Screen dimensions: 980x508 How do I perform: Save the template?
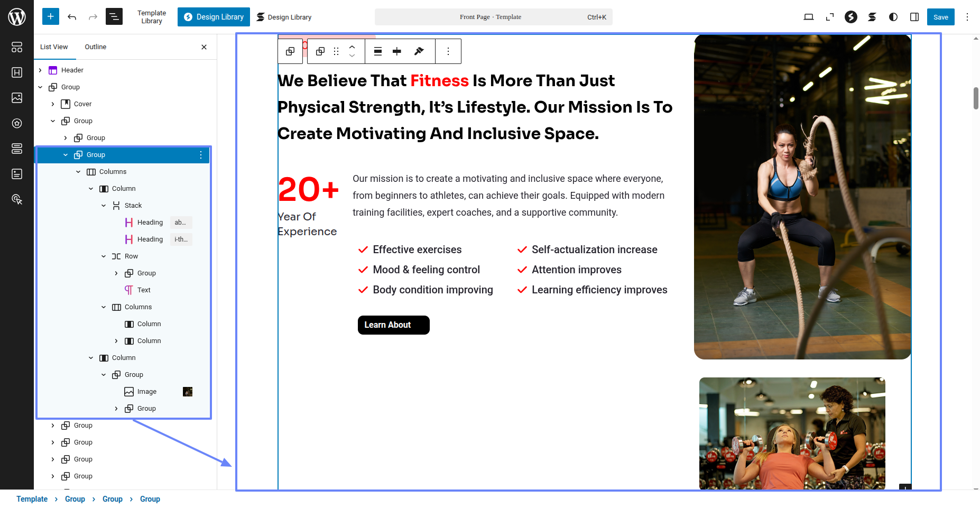pos(940,17)
